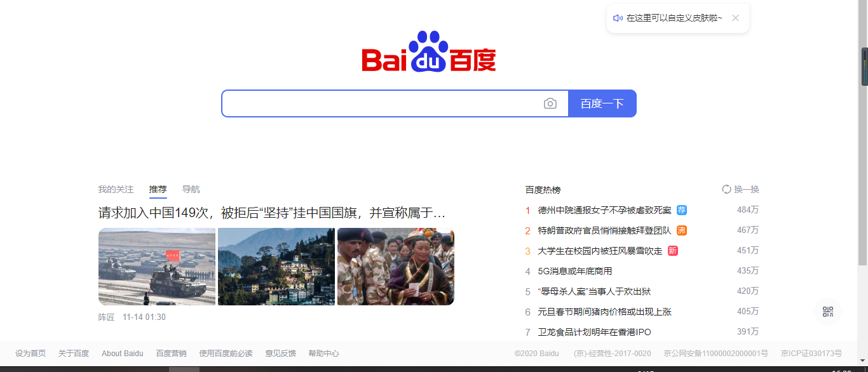Viewport: 868px width, 372px height.
Task: Click the 在这里可以自定义皮肤啦~ tooltip text
Action: coord(674,18)
